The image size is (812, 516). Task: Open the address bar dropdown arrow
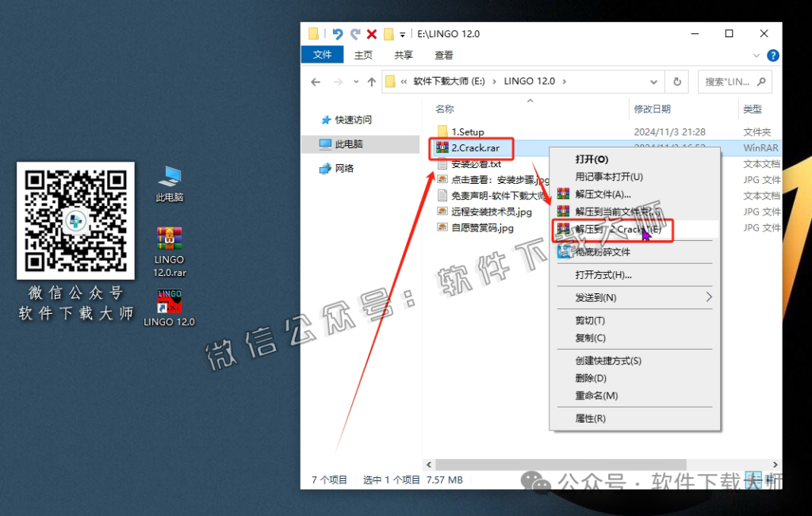653,82
